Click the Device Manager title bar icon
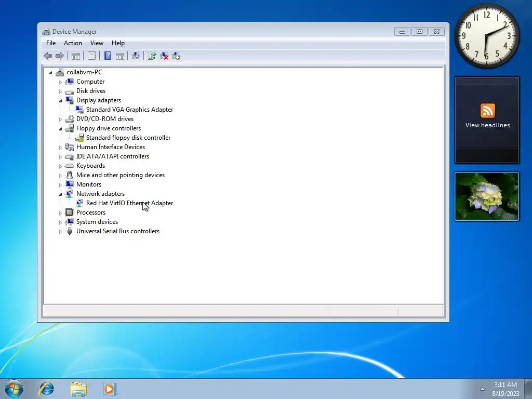The height and width of the screenshot is (399, 532). pos(46,32)
